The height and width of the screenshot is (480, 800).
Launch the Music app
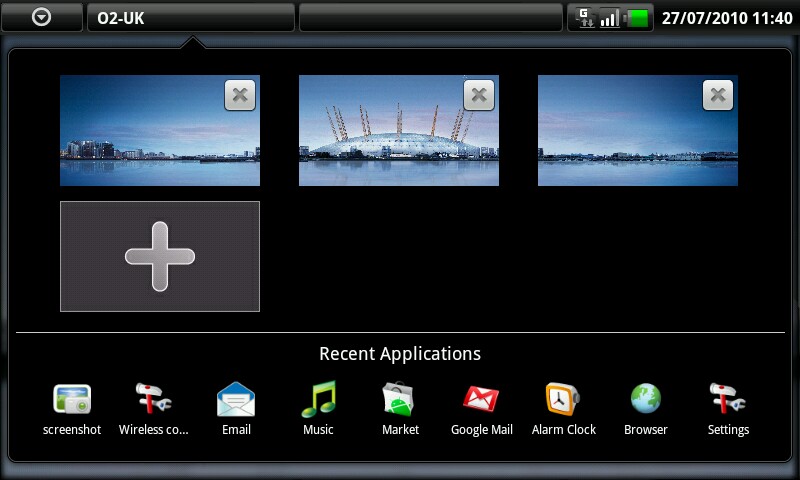(x=318, y=399)
